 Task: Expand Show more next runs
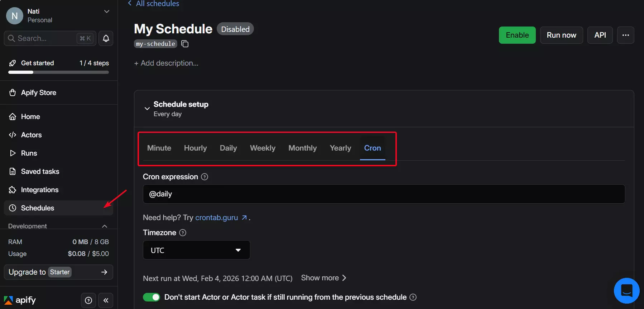pyautogui.click(x=324, y=278)
